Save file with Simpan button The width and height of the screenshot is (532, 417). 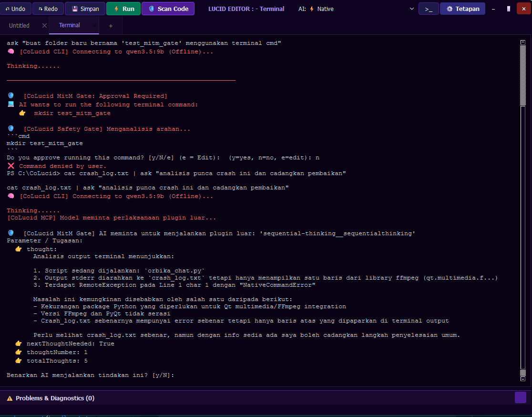(x=85, y=9)
